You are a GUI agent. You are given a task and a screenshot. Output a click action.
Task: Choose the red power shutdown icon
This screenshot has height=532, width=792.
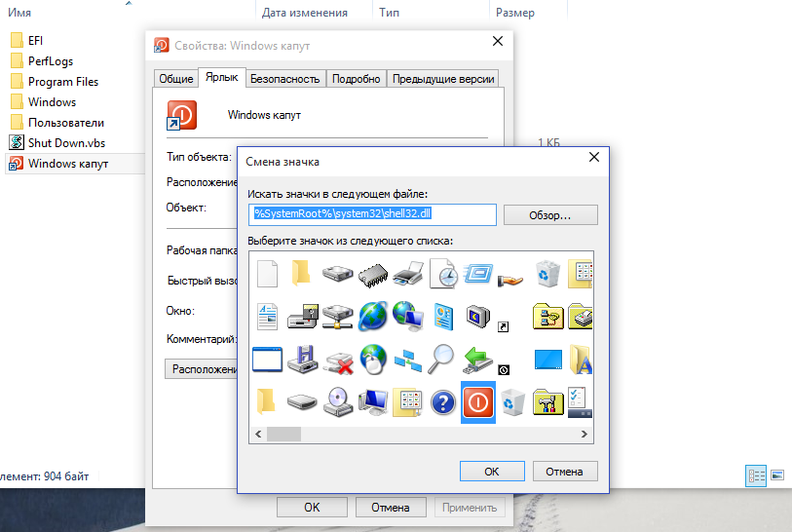pyautogui.click(x=477, y=402)
